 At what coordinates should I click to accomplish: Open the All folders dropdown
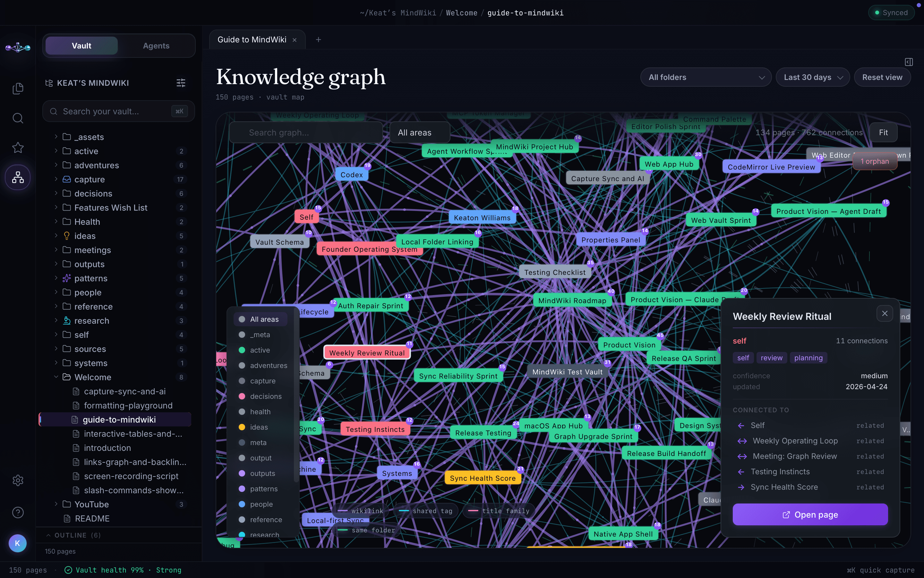click(x=706, y=77)
